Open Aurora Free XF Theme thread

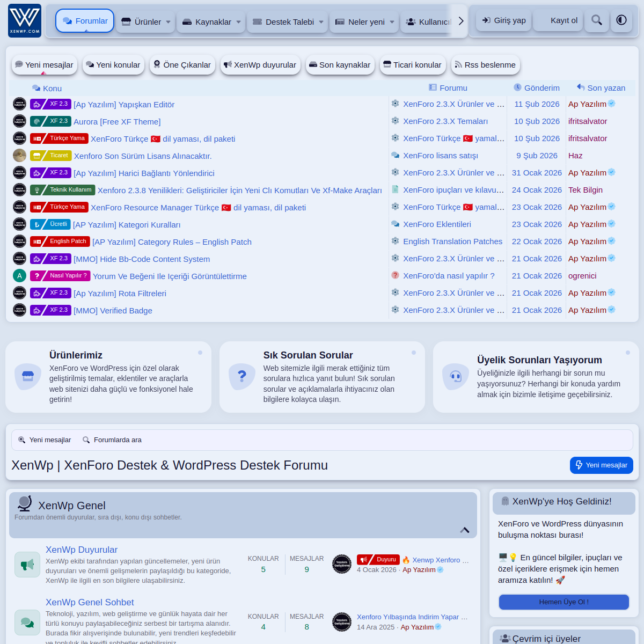coord(117,122)
